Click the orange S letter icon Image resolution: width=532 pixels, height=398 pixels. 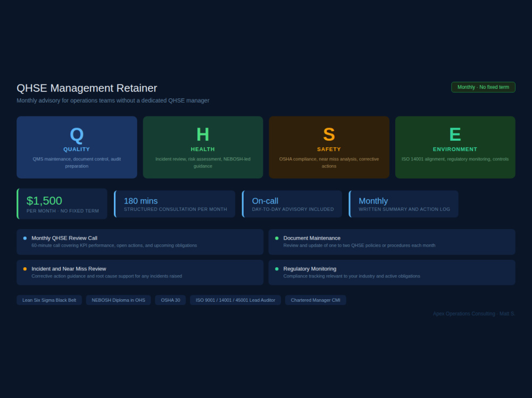(x=329, y=134)
